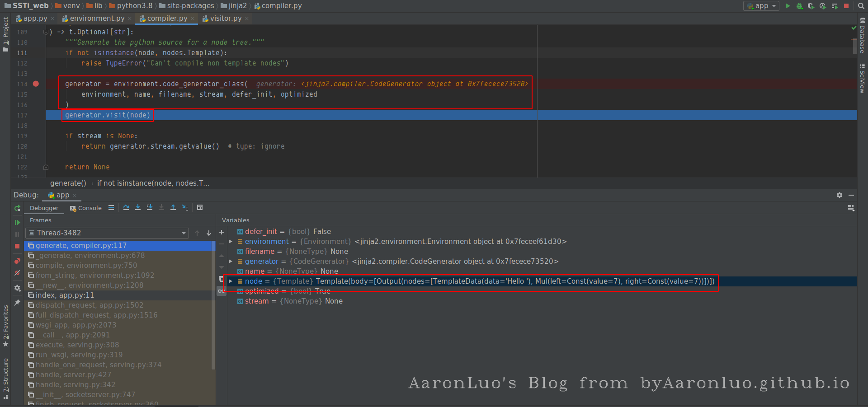Viewport: 868px width, 407px height.
Task: Open debug settings gear in the left sidebar
Action: (x=17, y=288)
